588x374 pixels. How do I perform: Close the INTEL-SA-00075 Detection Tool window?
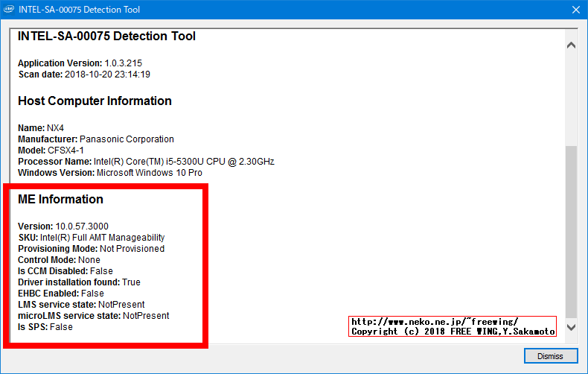574,10
